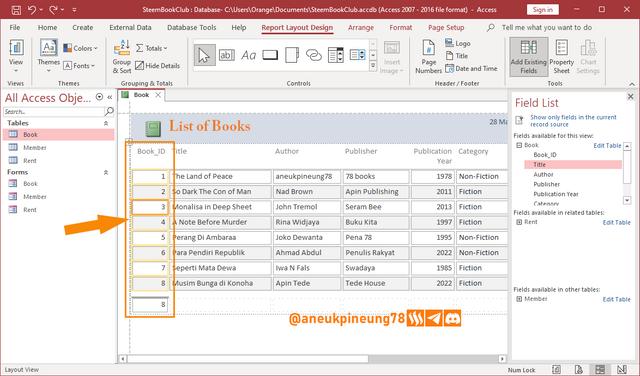
Task: Collapse the Tables group in navigation pane
Action: pos(106,123)
